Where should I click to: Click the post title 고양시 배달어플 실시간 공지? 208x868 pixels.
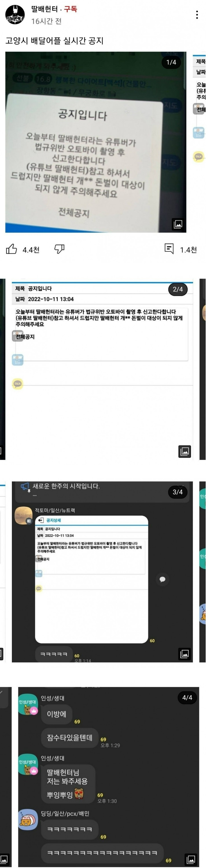[x=54, y=41]
